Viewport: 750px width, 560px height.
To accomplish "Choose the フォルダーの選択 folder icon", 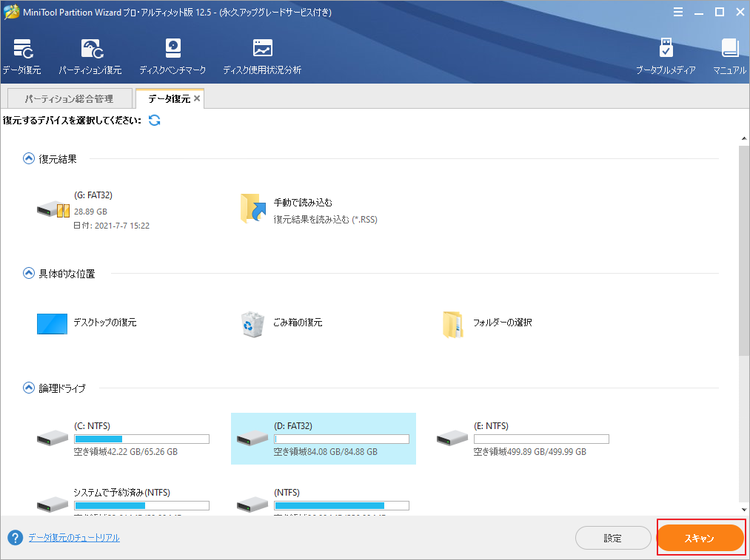I will pyautogui.click(x=453, y=325).
